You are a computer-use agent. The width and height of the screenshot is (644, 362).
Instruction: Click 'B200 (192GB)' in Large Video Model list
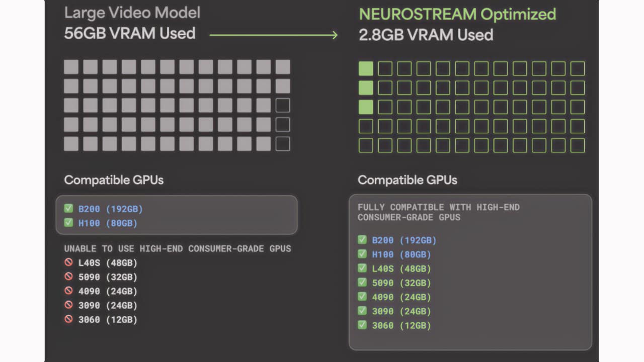(111, 209)
